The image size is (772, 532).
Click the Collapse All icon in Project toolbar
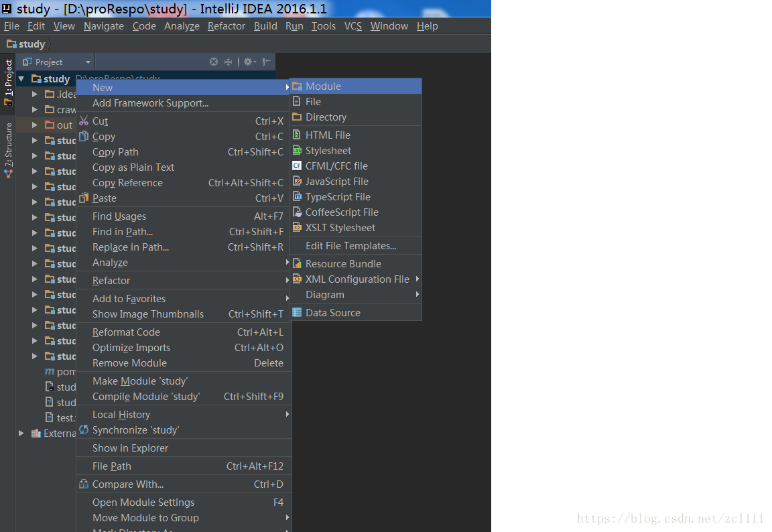click(228, 62)
